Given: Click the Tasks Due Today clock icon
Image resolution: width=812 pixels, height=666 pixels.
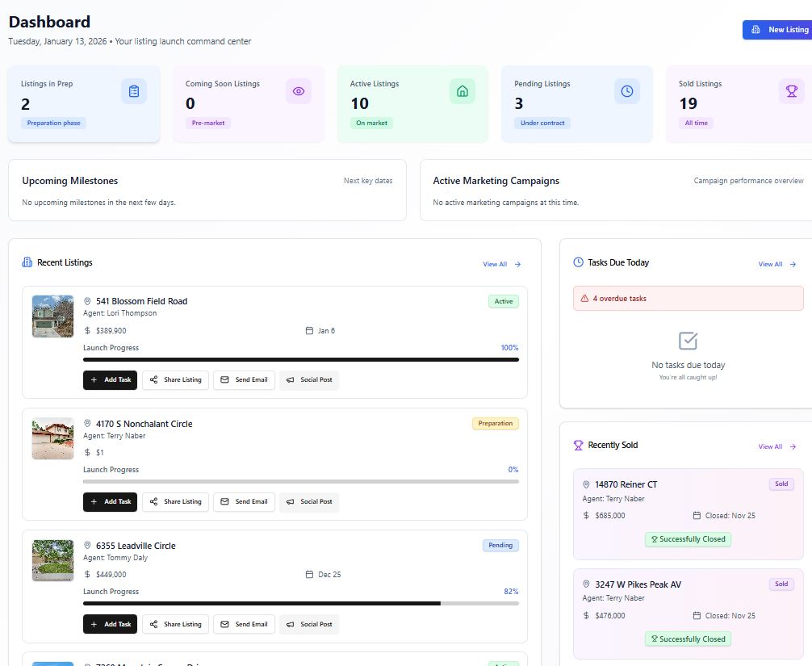Looking at the screenshot, I should coord(579,262).
